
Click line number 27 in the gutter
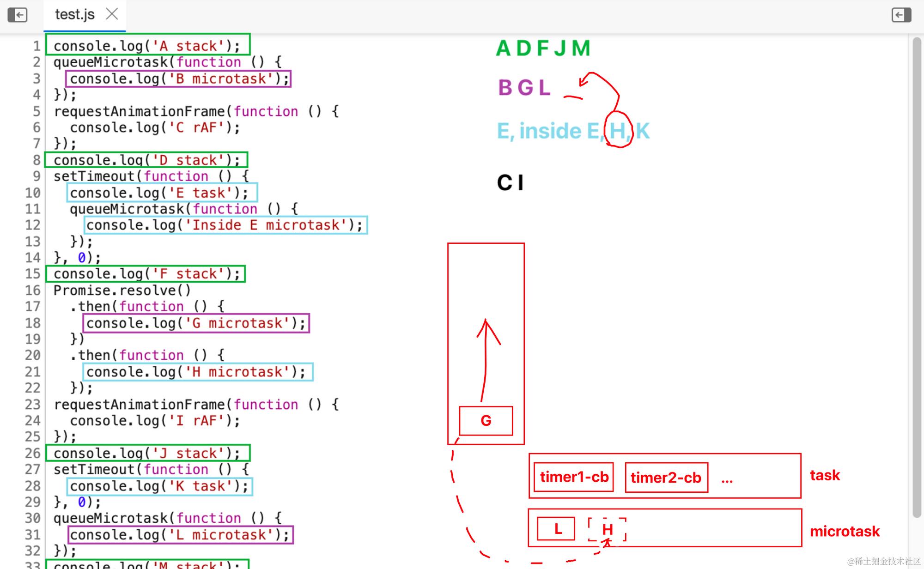pos(33,470)
